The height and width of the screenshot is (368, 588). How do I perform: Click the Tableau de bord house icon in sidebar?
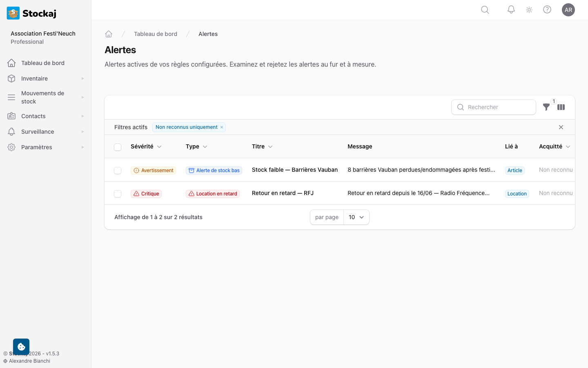(x=11, y=63)
